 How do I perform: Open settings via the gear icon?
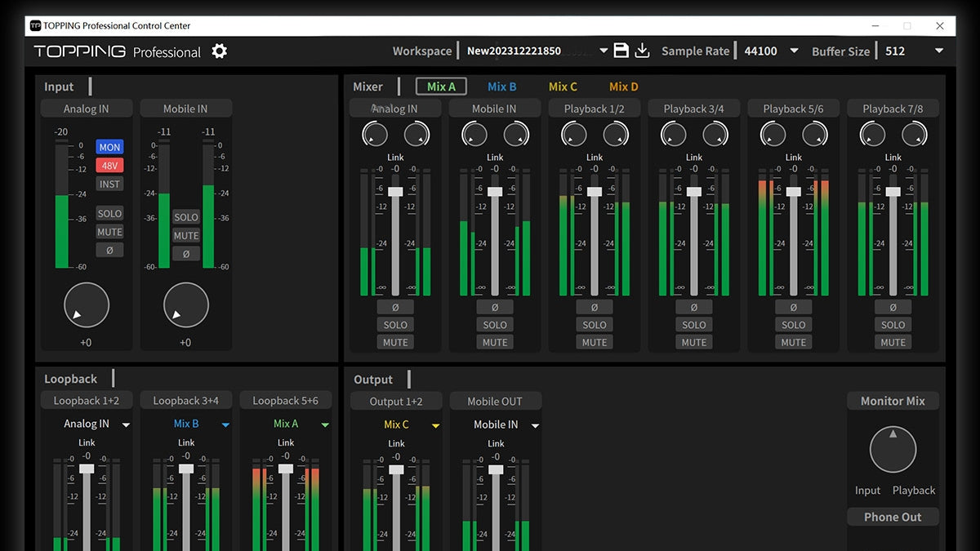coord(219,51)
